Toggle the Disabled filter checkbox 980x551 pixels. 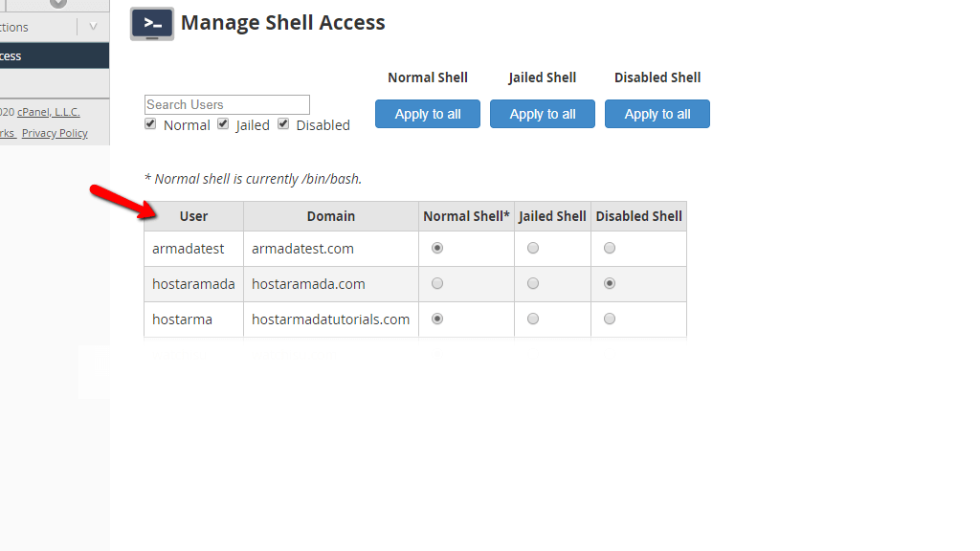[283, 123]
